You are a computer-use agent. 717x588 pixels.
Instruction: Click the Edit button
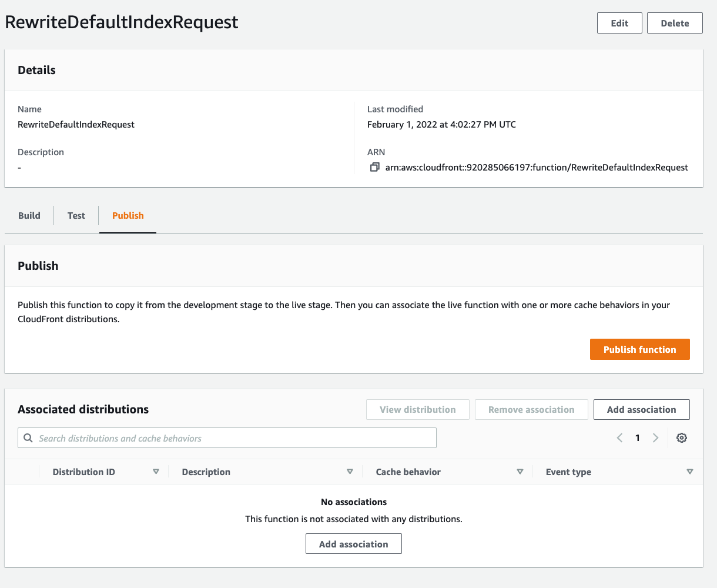click(619, 23)
